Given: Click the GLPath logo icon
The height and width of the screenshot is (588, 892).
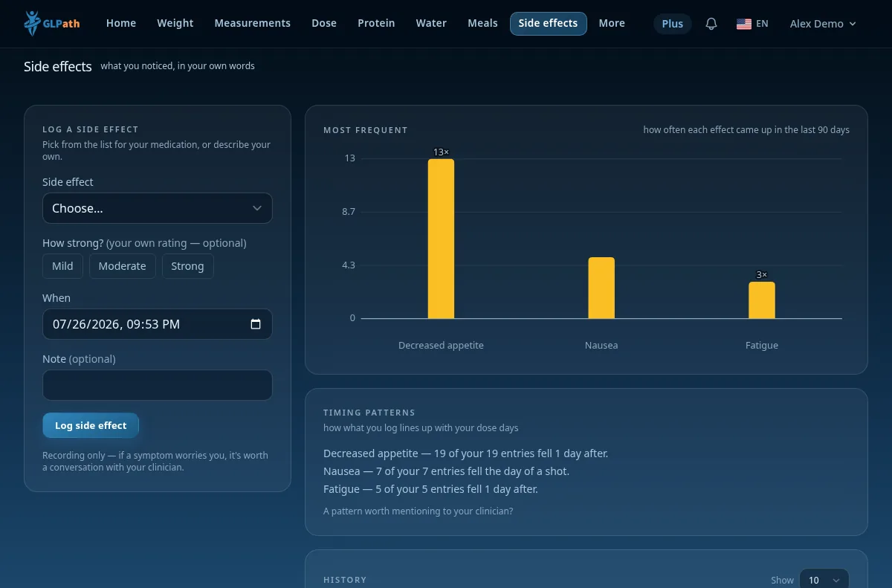Looking at the screenshot, I should click(x=32, y=24).
